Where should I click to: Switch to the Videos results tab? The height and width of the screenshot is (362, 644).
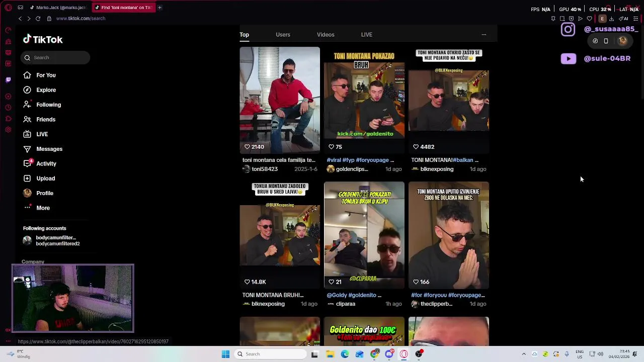click(326, 35)
